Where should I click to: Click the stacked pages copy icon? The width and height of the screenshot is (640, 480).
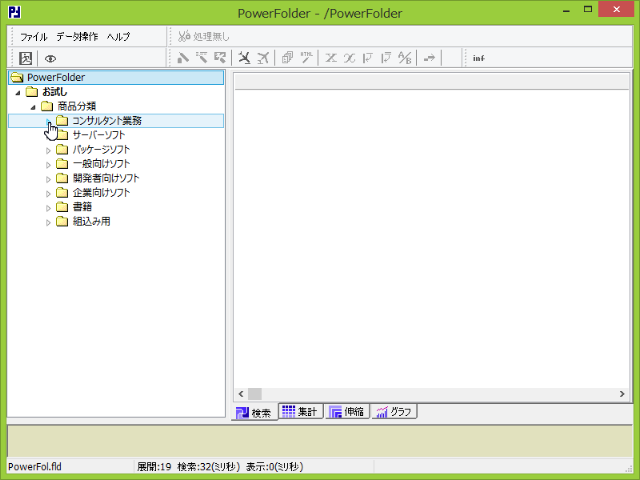(287, 58)
